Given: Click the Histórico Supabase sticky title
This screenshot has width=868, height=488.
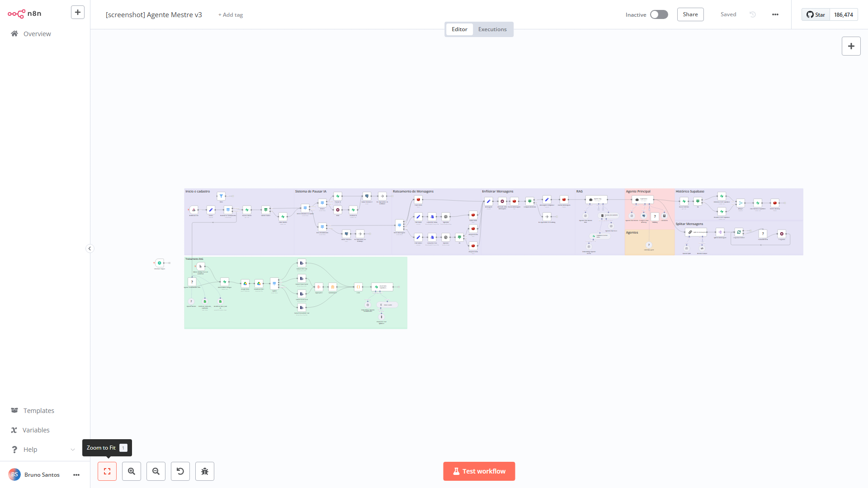Looking at the screenshot, I should point(690,192).
